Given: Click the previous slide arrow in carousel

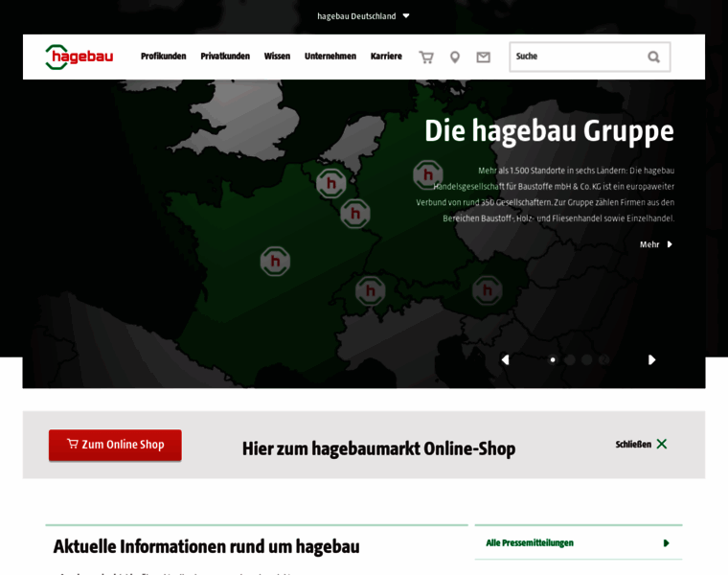Looking at the screenshot, I should pos(505,360).
